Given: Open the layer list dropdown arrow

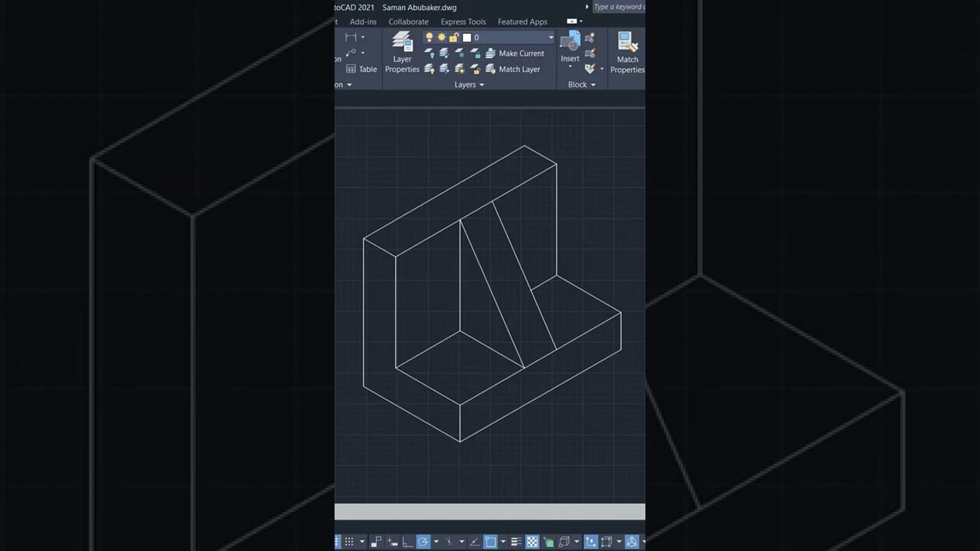Looking at the screenshot, I should click(x=550, y=37).
